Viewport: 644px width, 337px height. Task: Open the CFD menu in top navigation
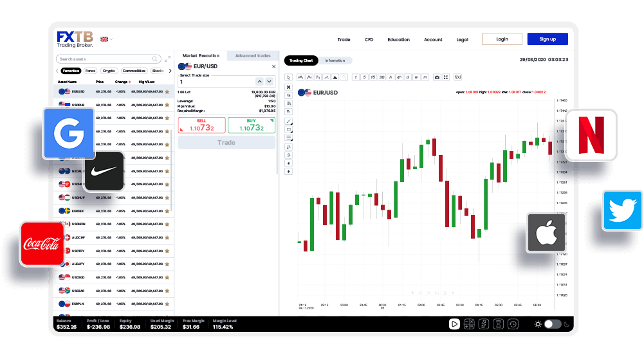(369, 40)
